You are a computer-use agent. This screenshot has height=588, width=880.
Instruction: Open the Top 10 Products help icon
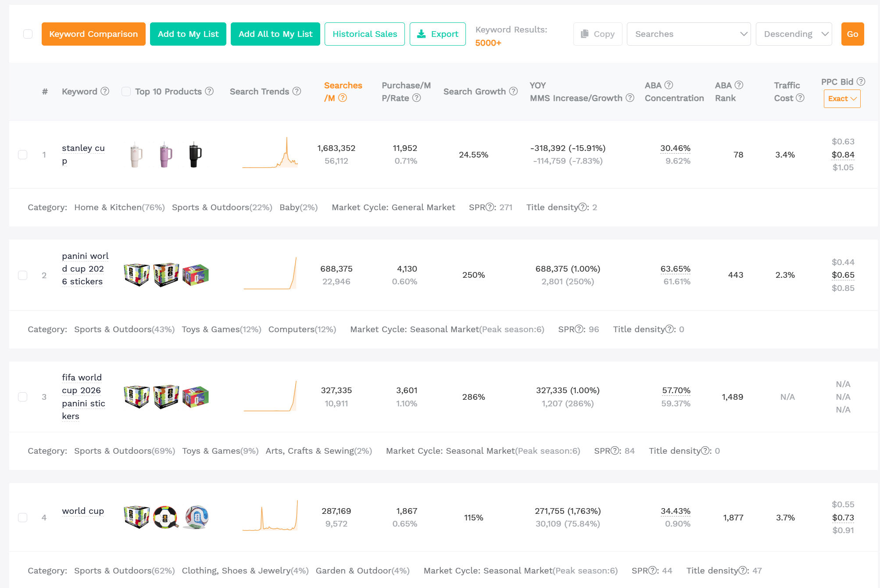pos(209,91)
